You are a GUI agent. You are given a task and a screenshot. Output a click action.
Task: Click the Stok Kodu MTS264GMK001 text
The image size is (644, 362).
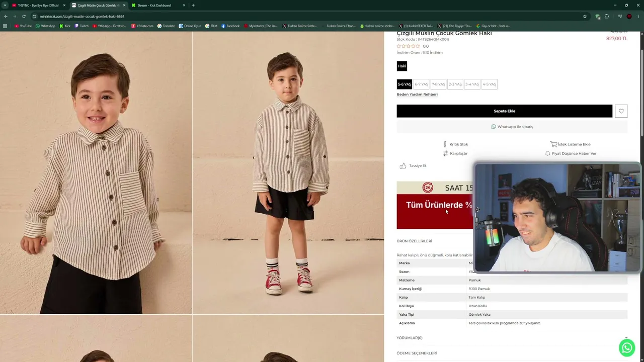pyautogui.click(x=423, y=39)
